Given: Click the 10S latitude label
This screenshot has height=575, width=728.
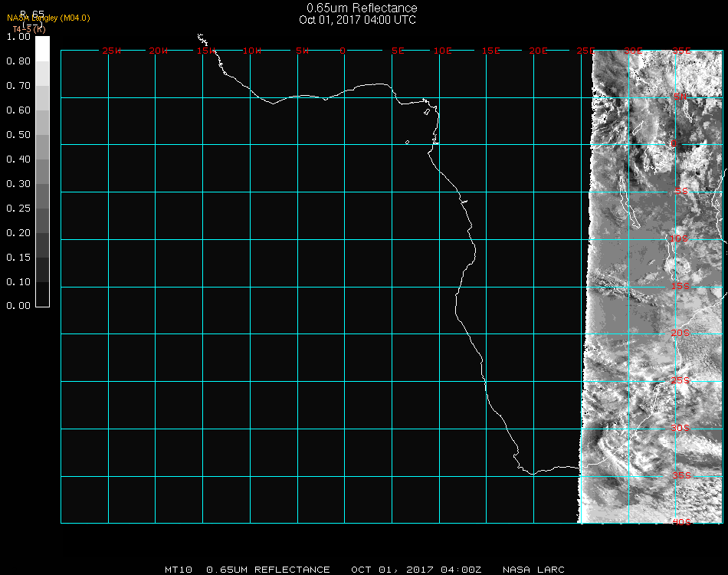Looking at the screenshot, I should click(680, 239).
